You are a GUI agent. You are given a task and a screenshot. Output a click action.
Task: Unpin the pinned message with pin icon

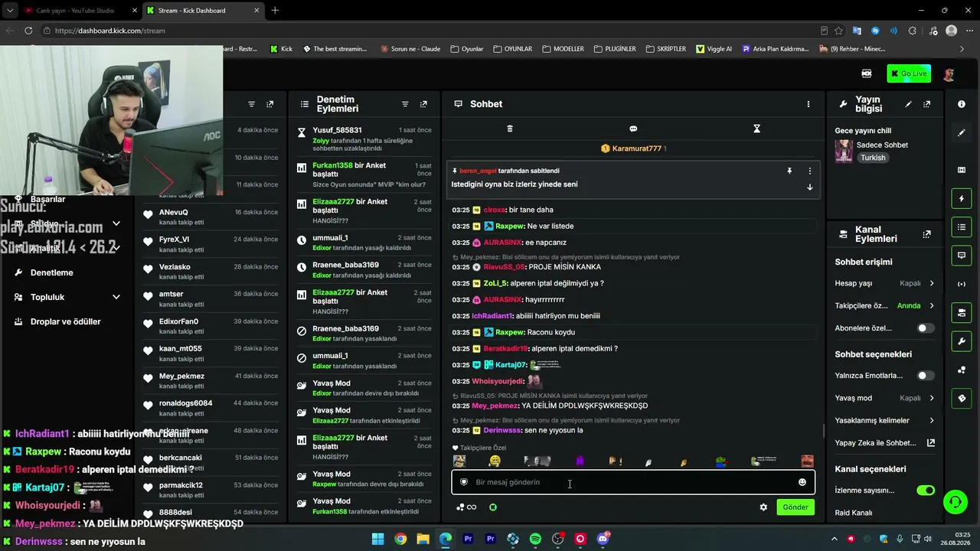(789, 171)
